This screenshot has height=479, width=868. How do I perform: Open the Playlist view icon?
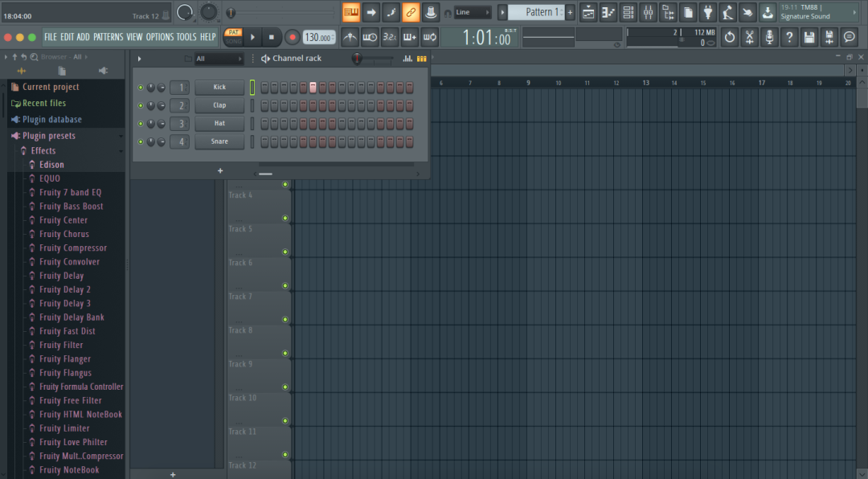pos(588,12)
